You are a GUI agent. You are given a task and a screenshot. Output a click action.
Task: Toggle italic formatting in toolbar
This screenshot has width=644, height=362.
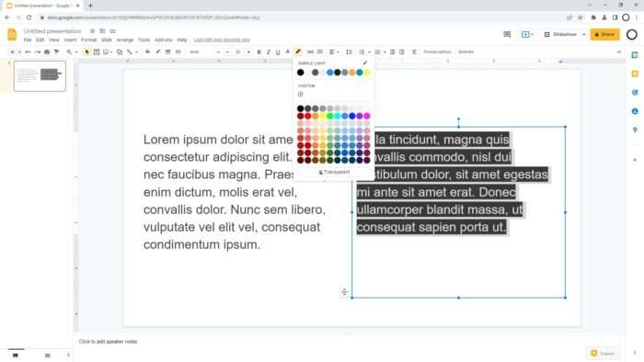[x=269, y=52]
